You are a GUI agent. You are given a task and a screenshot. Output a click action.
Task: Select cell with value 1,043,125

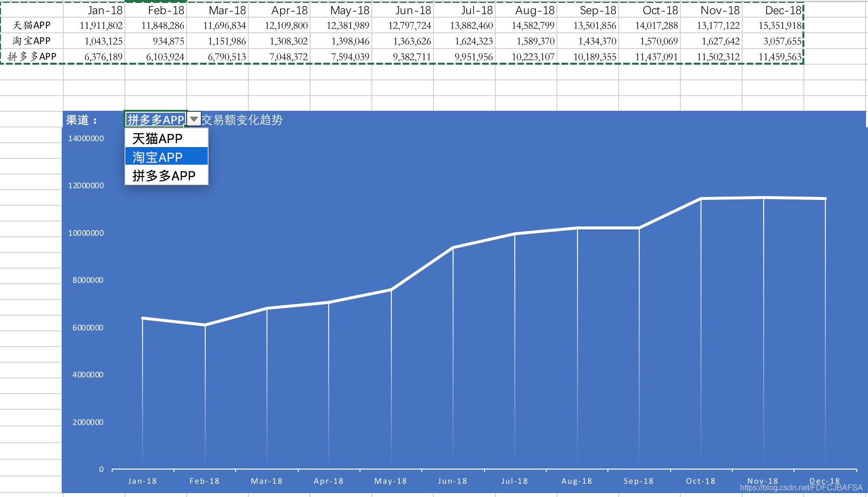tap(94, 41)
